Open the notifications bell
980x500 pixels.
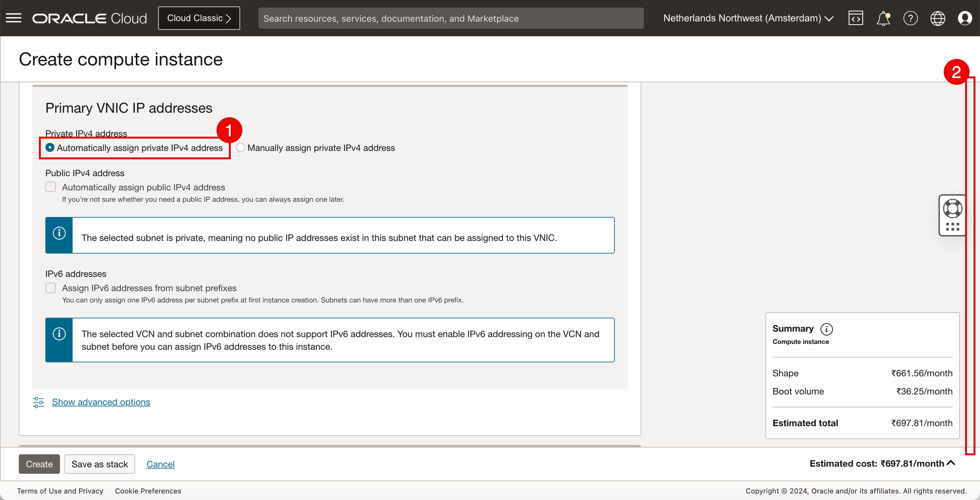coord(883,18)
